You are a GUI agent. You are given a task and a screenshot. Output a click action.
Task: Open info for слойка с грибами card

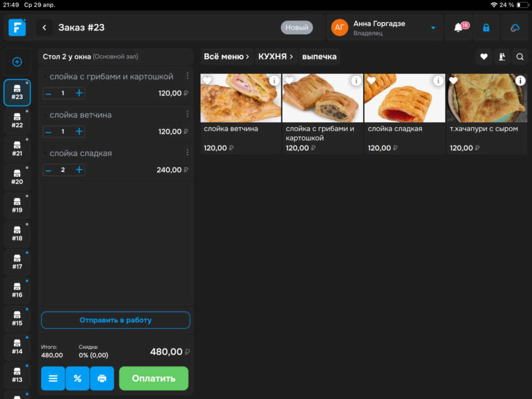pyautogui.click(x=356, y=81)
